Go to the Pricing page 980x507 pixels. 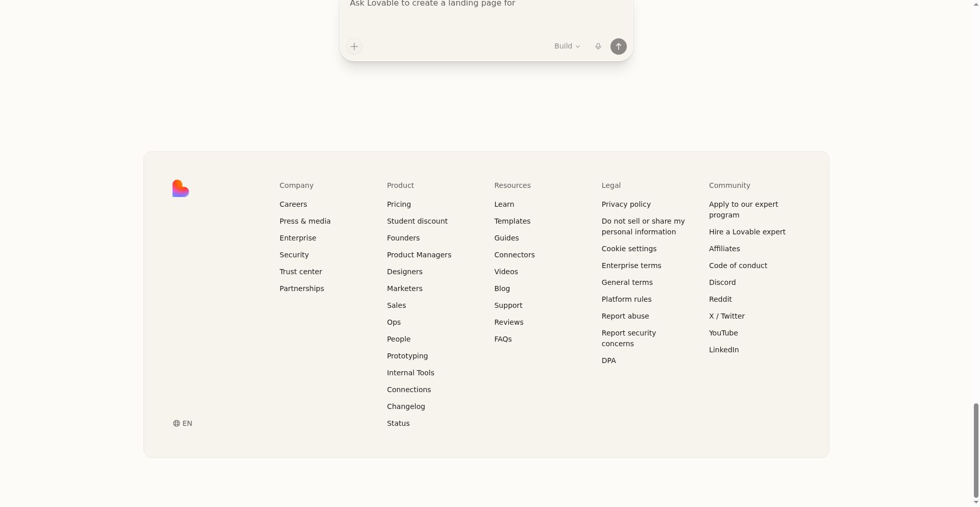pos(399,204)
